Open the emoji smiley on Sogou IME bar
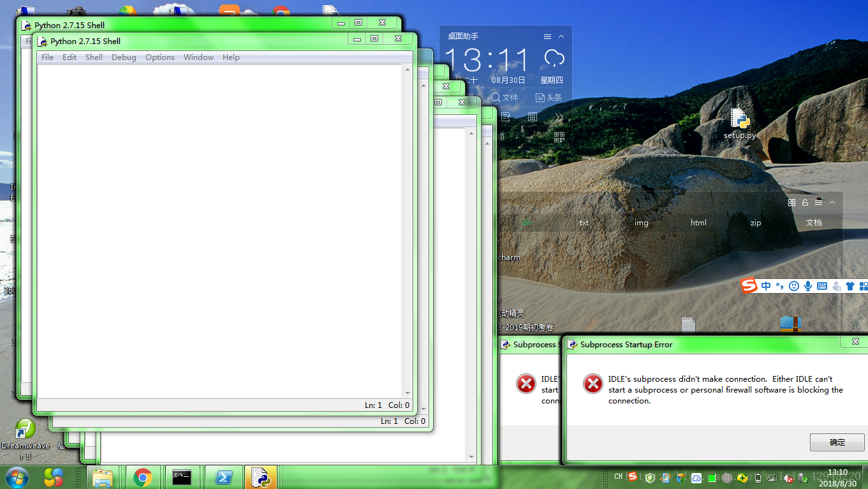Viewport: 868px width, 489px height. (794, 286)
